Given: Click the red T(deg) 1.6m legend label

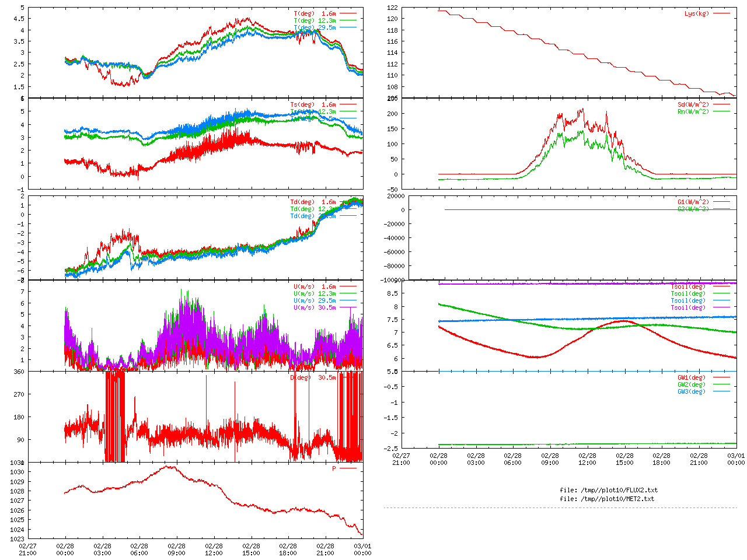Looking at the screenshot, I should pos(315,13).
